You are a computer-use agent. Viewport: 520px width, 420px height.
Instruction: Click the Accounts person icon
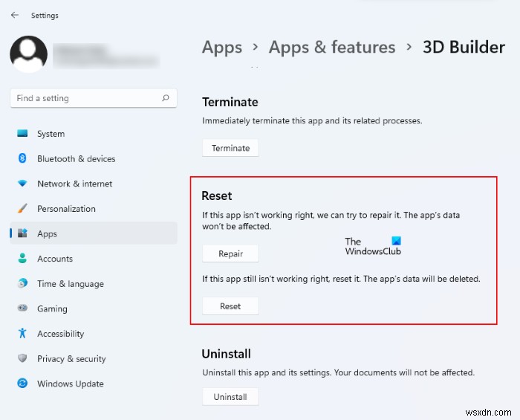[x=22, y=259]
